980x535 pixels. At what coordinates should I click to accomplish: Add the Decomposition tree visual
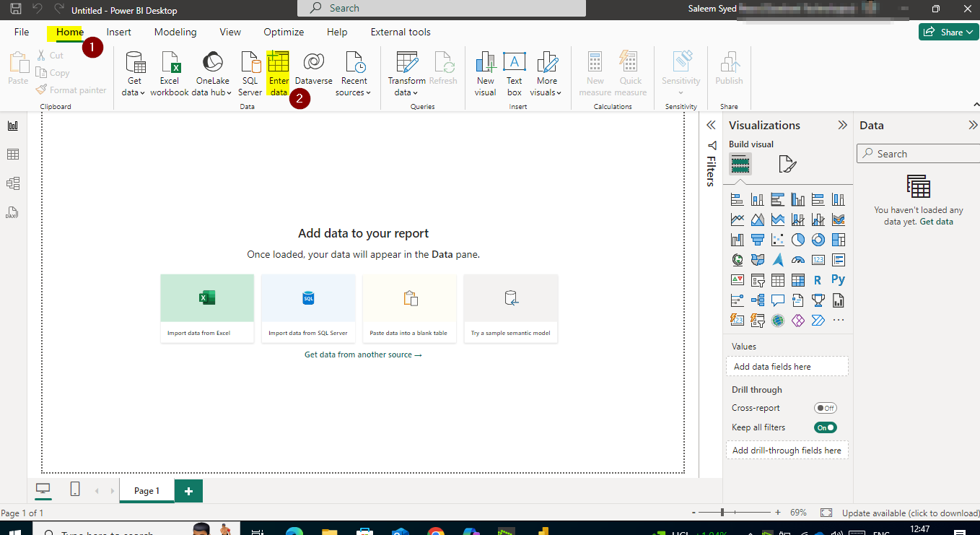[x=757, y=300]
